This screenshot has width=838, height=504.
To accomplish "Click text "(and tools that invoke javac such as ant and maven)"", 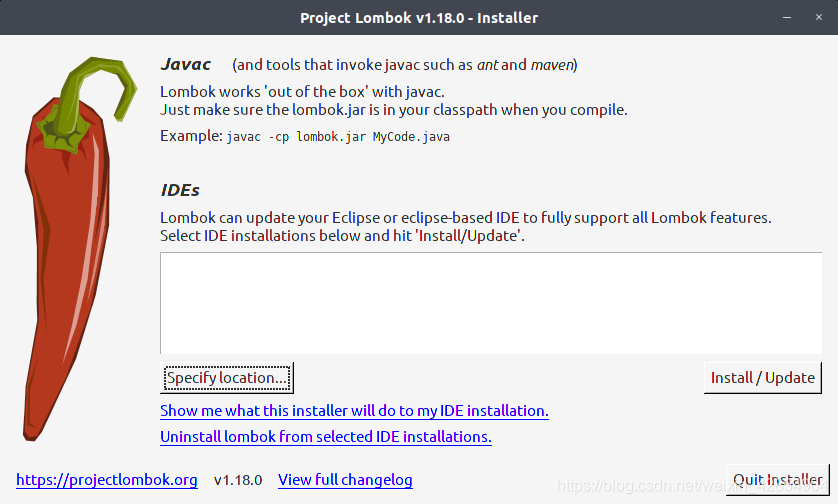I will [405, 65].
